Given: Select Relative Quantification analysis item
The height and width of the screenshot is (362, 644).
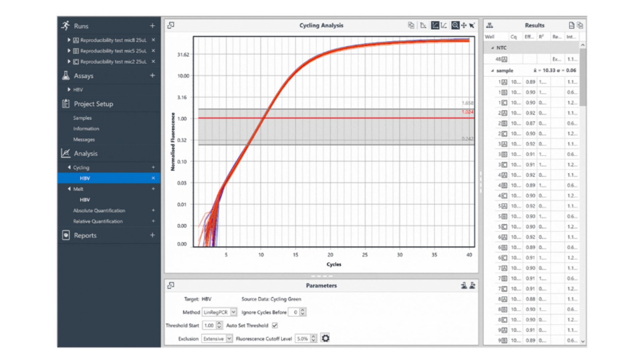Looking at the screenshot, I should (x=98, y=221).
